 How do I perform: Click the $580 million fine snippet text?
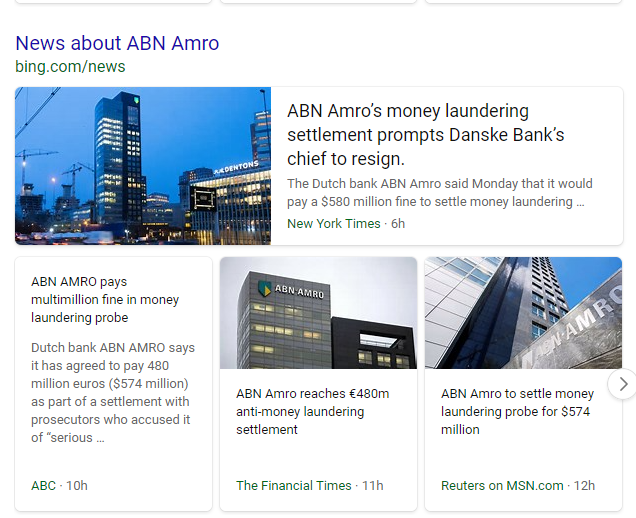click(x=440, y=193)
